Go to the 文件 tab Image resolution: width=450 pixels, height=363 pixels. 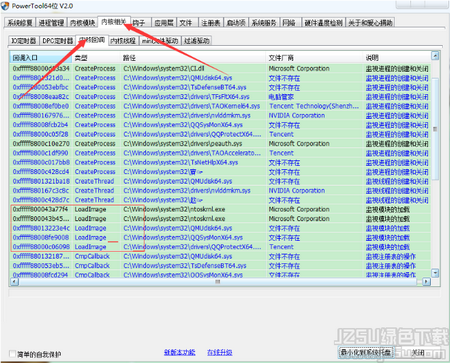coord(186,23)
